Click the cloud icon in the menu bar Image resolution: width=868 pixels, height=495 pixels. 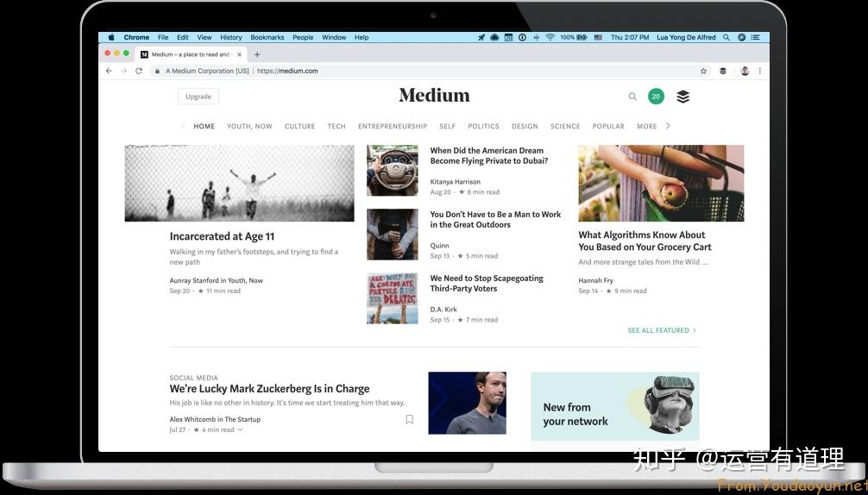click(495, 37)
